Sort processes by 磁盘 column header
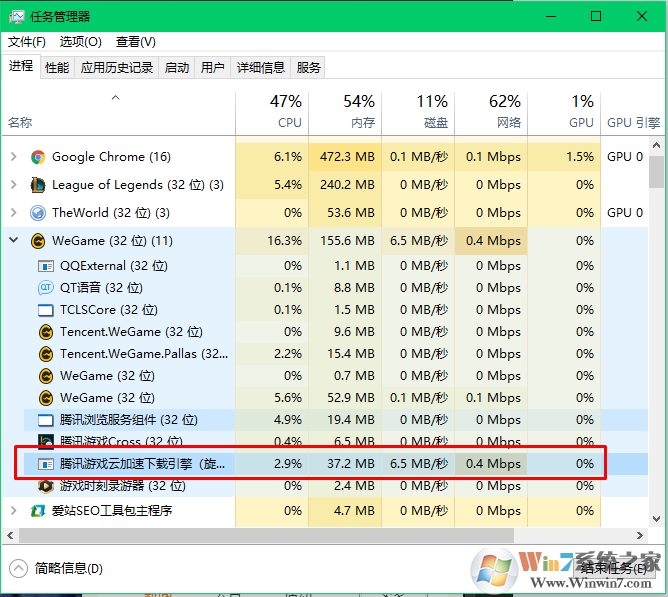The image size is (668, 597). coord(418,113)
